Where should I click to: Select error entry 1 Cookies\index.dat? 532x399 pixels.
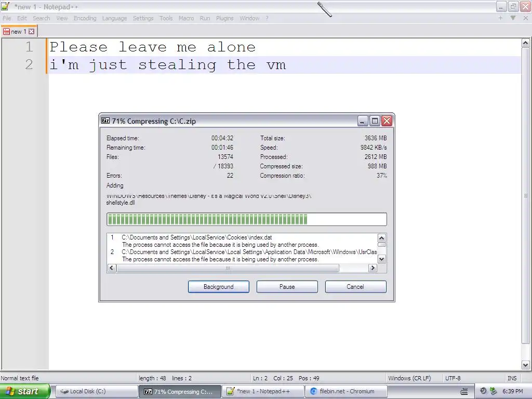coord(197,237)
